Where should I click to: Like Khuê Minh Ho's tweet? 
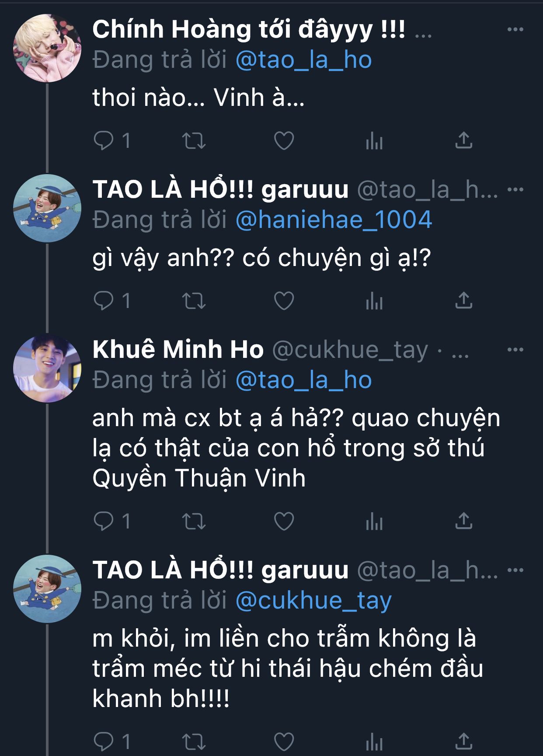pyautogui.click(x=284, y=521)
